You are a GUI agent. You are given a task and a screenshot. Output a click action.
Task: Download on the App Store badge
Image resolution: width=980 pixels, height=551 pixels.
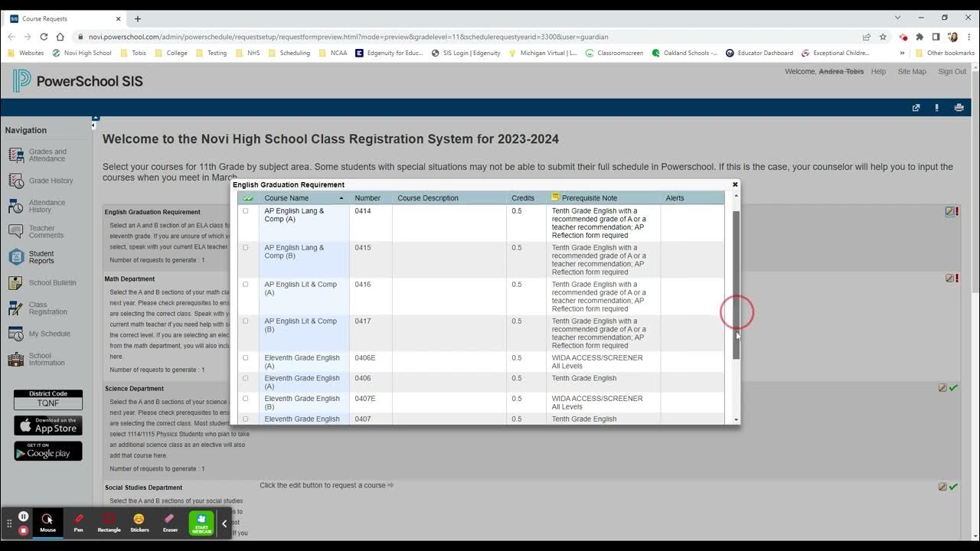click(x=48, y=425)
